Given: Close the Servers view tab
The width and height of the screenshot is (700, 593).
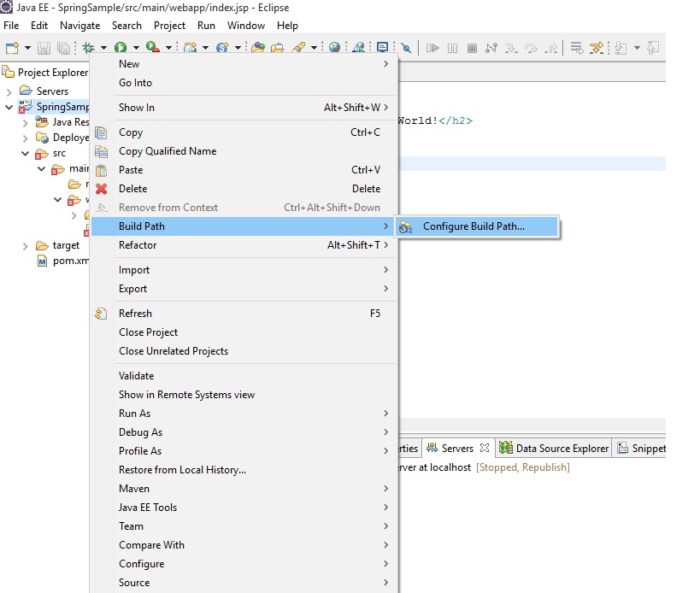Looking at the screenshot, I should coord(485,448).
